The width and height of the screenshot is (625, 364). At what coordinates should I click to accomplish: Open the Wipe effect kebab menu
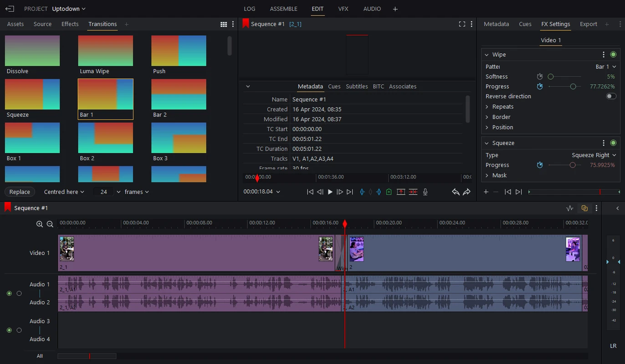[604, 55]
